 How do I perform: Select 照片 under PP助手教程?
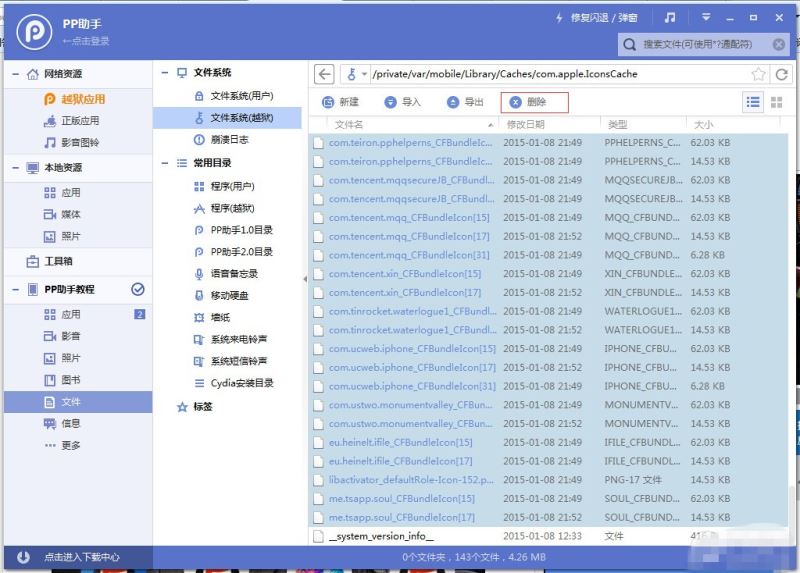62,358
